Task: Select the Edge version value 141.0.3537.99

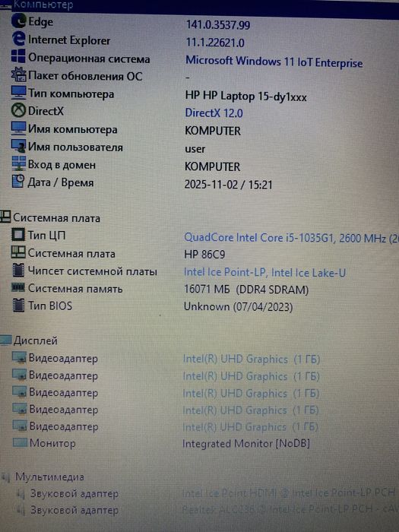Action: click(218, 25)
